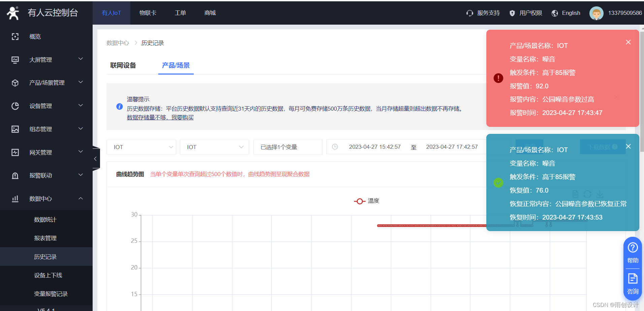Click the blue info icon in 温馨提示
The height and width of the screenshot is (311, 644).
coord(119,107)
